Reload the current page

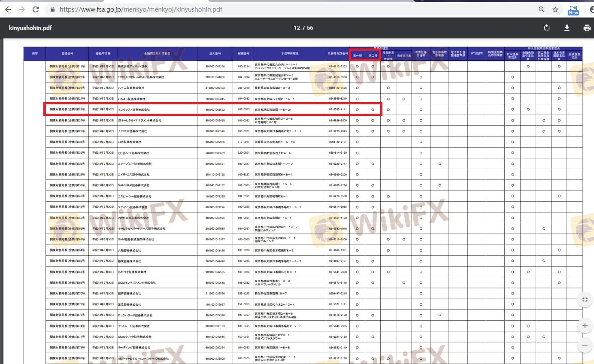[x=36, y=9]
